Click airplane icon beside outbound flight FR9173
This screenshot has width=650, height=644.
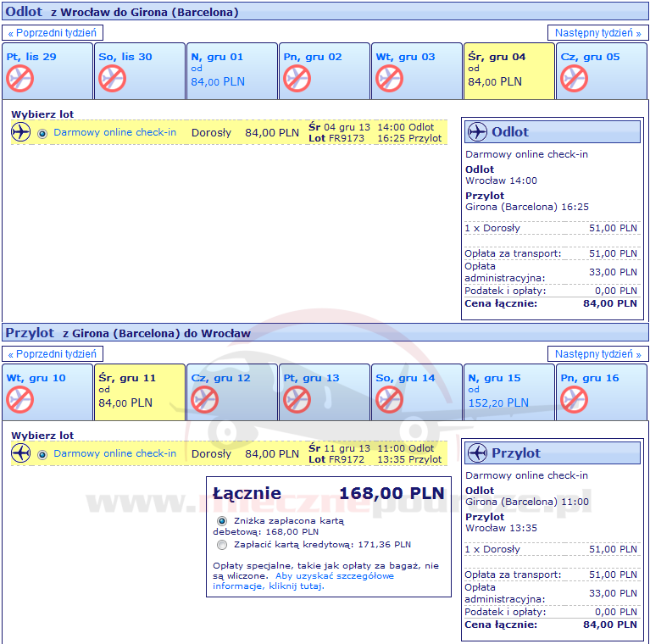coord(21,132)
